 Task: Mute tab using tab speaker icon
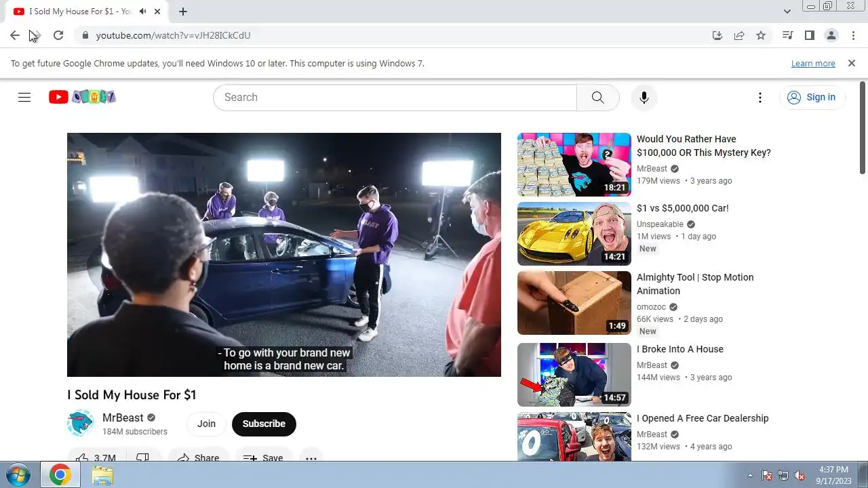tap(143, 12)
